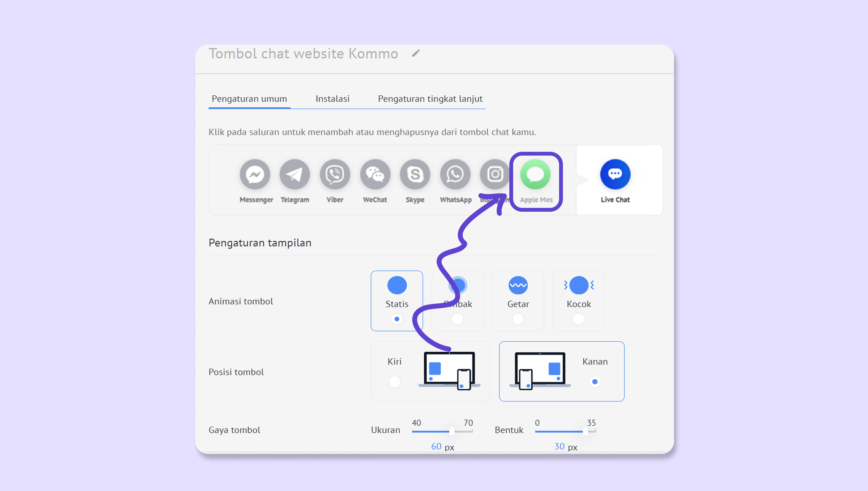Choose the Getar animation radio button
Screen dimensions: 868x491
click(x=518, y=319)
